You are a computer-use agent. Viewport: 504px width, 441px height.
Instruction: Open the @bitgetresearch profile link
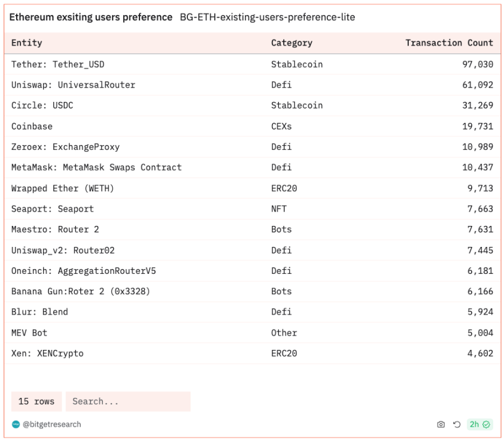[x=52, y=424]
